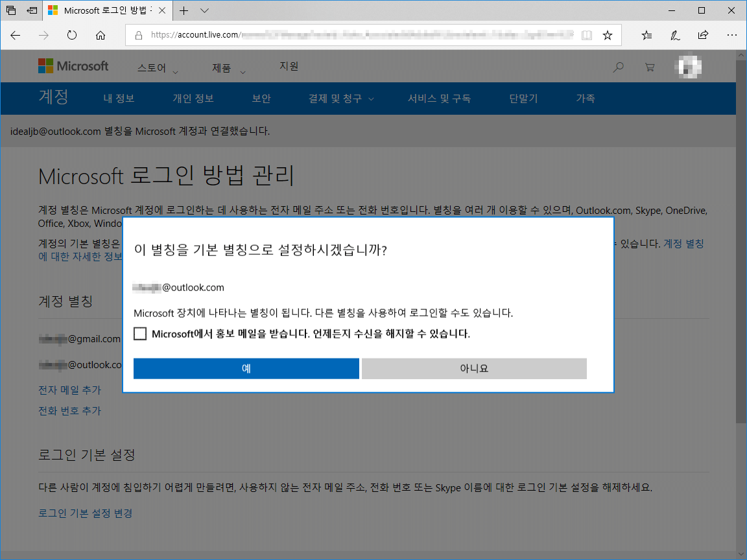
Task: Click the alias-linked notification message
Action: click(140, 132)
